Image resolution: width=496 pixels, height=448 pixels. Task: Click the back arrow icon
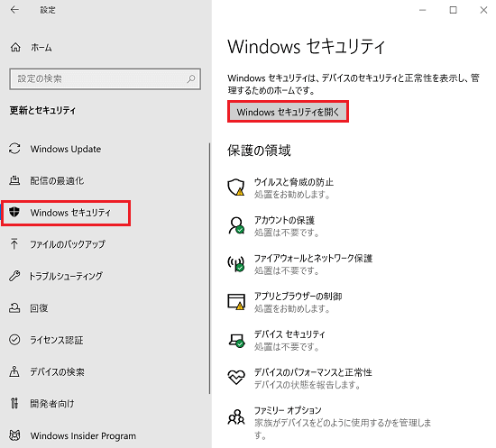(x=14, y=10)
